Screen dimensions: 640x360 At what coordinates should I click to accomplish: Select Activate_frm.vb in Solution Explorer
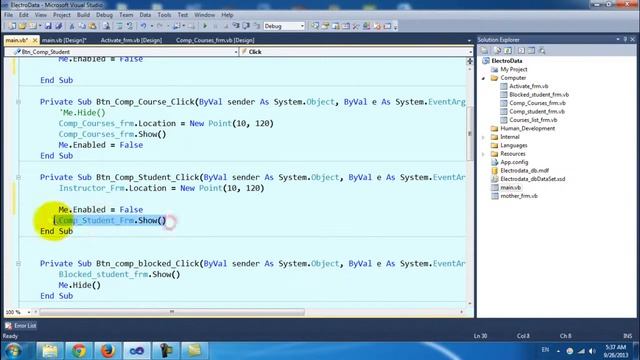(529, 86)
